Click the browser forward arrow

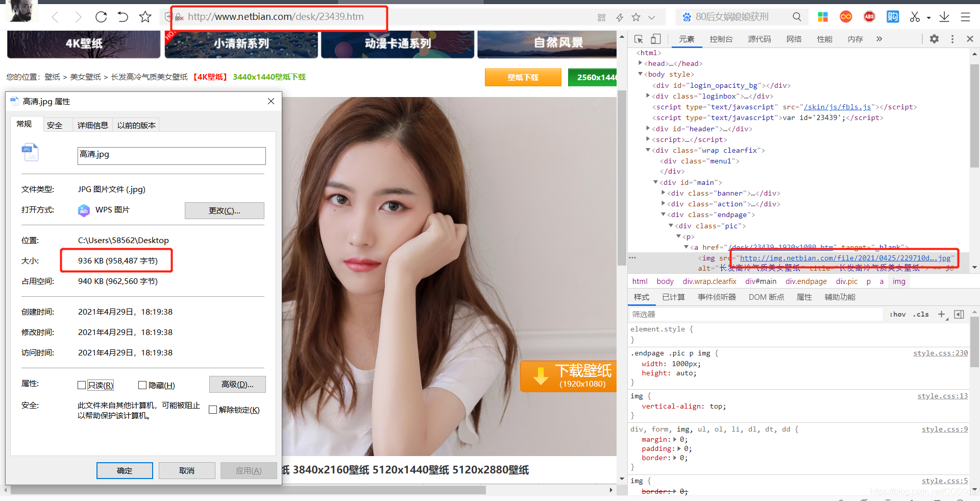point(78,17)
